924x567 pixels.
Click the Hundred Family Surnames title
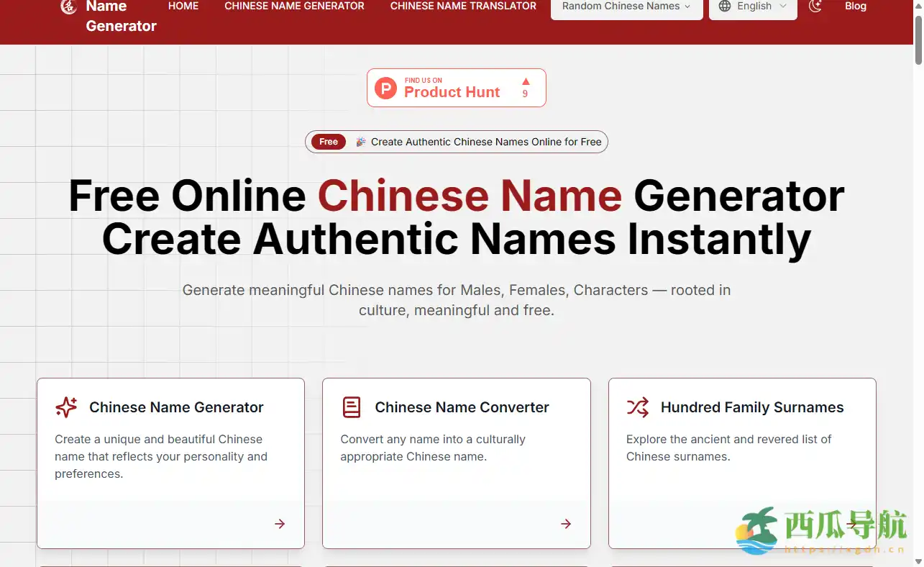coord(751,407)
